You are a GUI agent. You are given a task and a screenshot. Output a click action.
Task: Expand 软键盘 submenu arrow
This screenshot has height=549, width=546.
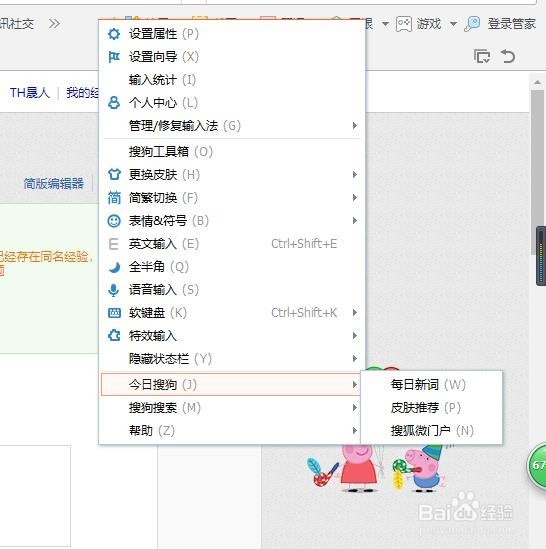tap(354, 313)
